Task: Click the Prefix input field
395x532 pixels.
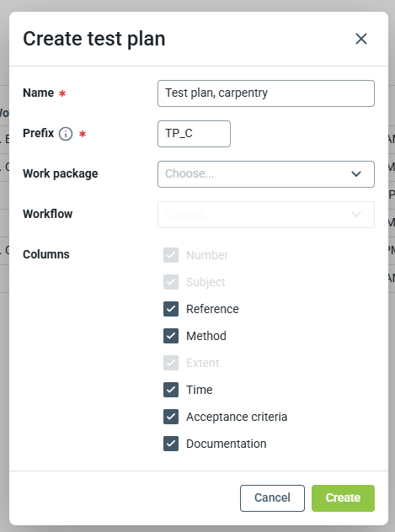Action: [194, 134]
